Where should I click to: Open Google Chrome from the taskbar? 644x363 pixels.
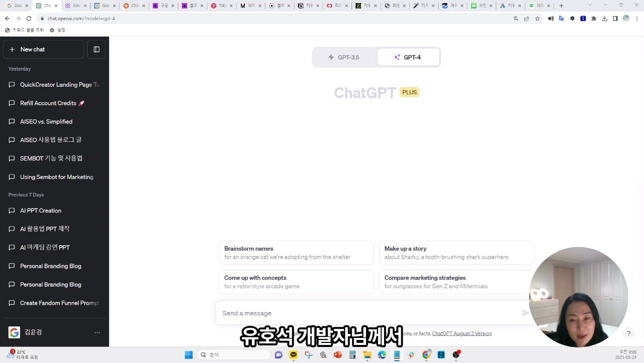[427, 355]
